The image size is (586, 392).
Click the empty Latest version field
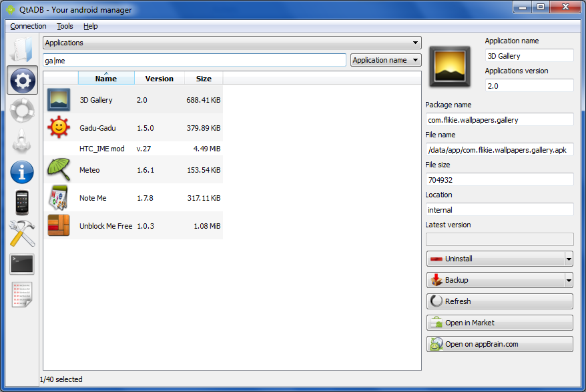click(x=500, y=239)
